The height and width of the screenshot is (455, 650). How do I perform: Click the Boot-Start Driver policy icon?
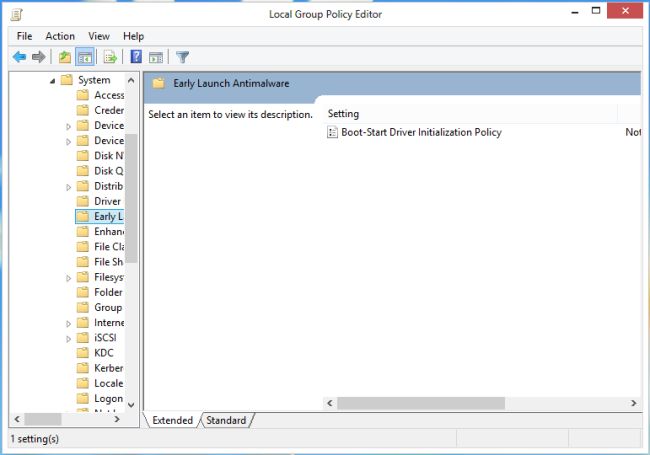(332, 132)
